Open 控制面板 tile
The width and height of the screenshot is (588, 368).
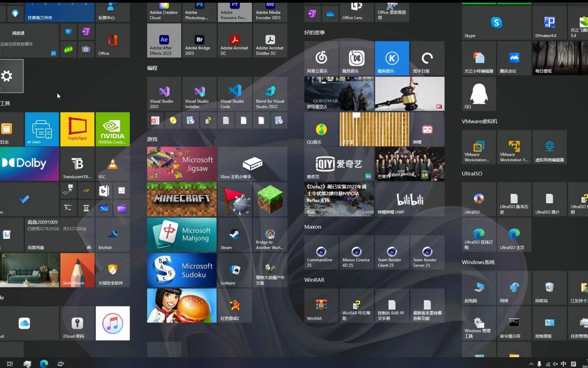(x=550, y=323)
